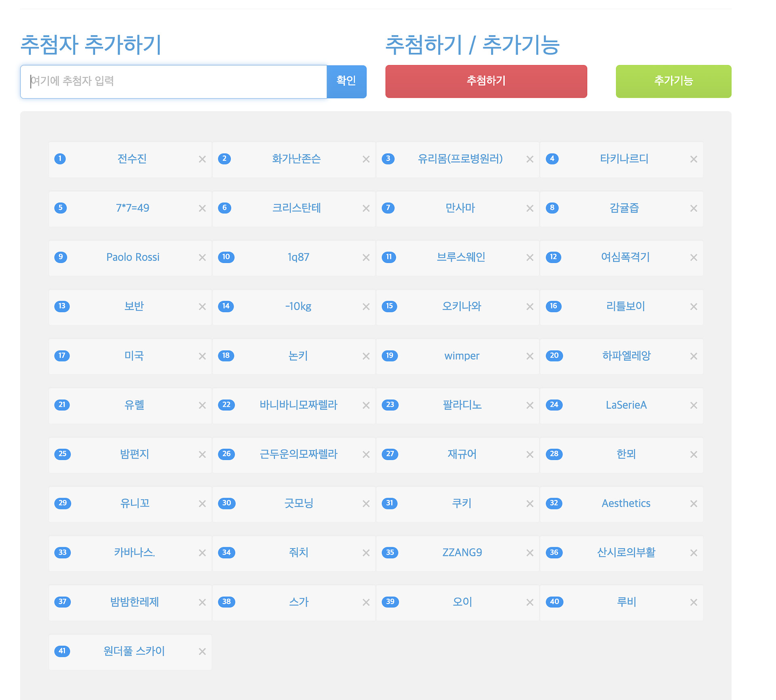776x700 pixels.
Task: Delete ZZANG9 using its X icon
Action: (529, 553)
